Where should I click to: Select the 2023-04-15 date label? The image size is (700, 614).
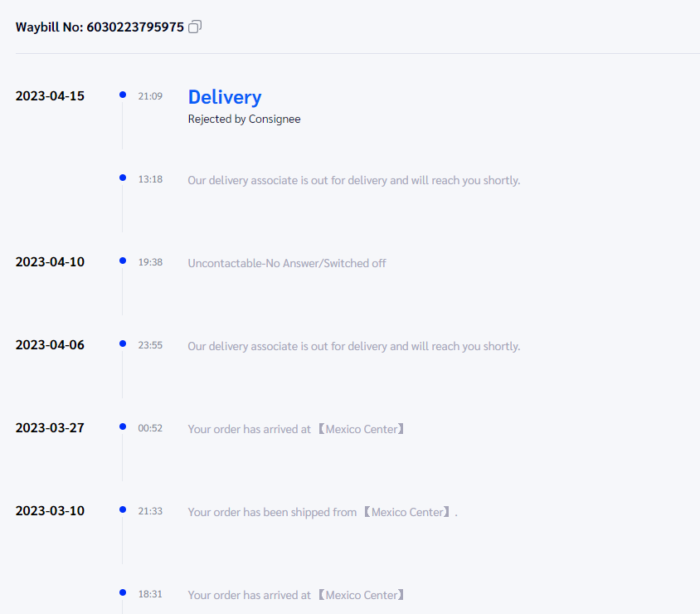tap(50, 96)
